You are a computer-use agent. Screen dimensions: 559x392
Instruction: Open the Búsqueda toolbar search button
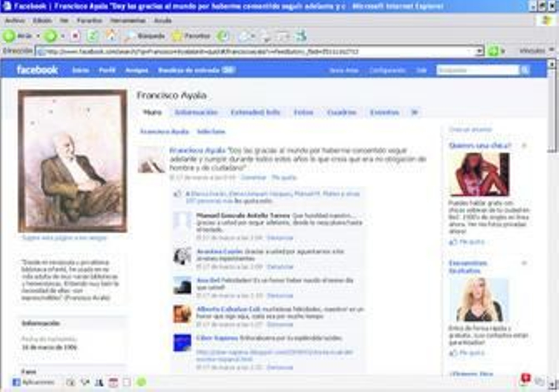point(144,36)
